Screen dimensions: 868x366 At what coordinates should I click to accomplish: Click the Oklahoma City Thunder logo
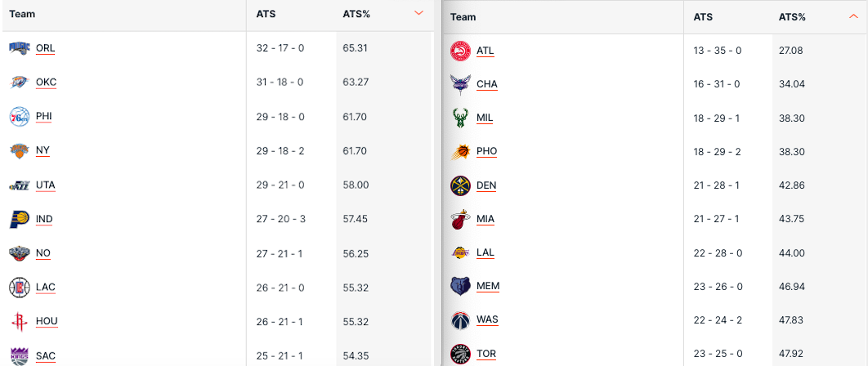[x=20, y=83]
